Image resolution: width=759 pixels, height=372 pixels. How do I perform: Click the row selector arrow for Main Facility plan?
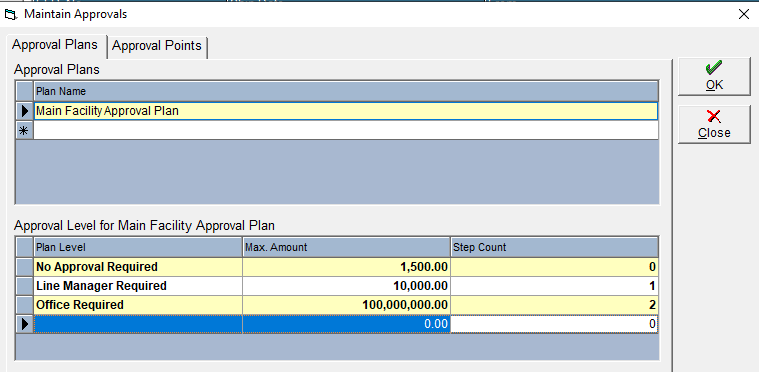tap(25, 111)
